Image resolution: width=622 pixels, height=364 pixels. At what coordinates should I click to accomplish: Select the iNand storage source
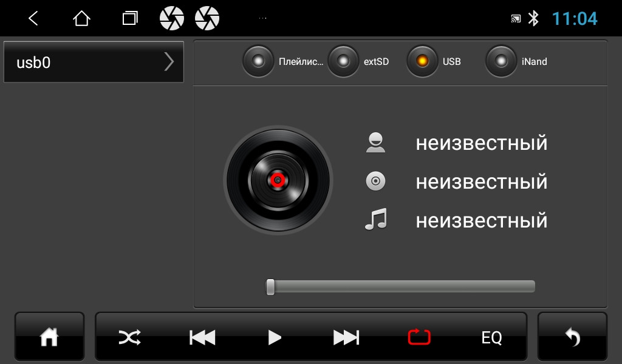501,61
